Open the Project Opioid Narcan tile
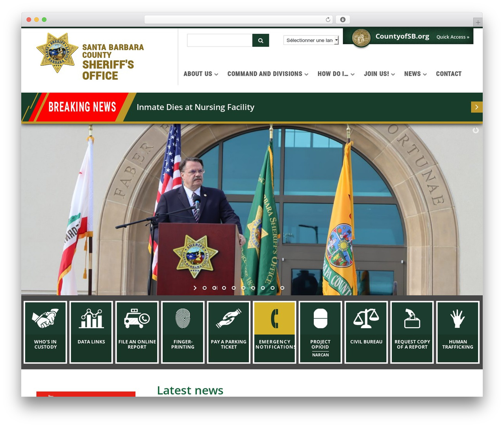504x427 pixels. (321, 332)
